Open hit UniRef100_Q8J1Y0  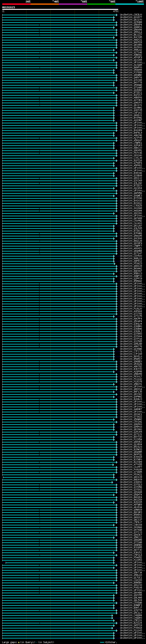[x=131, y=20]
